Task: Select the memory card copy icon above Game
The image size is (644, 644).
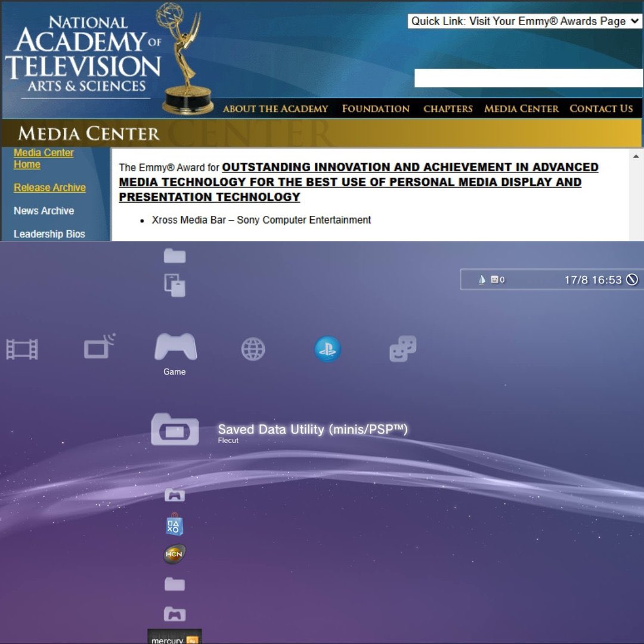Action: coord(175,285)
